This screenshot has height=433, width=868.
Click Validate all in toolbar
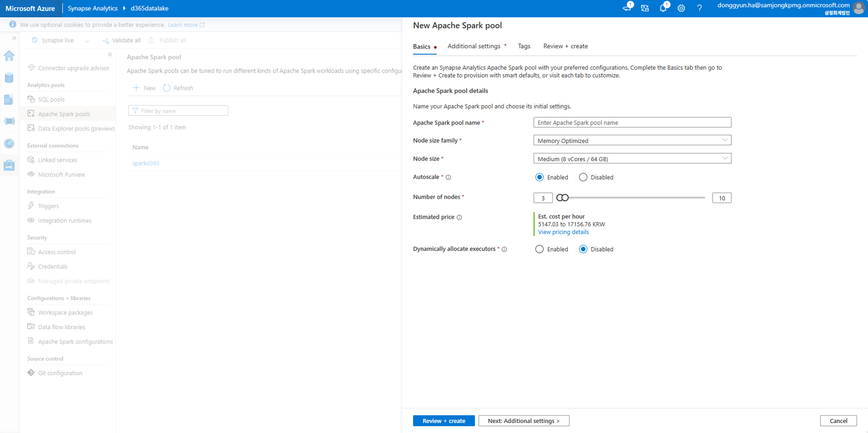click(x=121, y=40)
